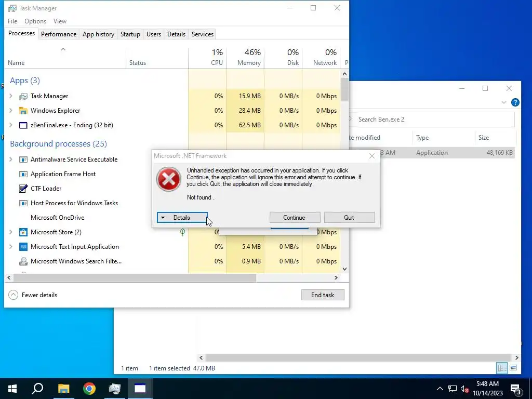Sort Explorer files by Size column

[495, 137]
